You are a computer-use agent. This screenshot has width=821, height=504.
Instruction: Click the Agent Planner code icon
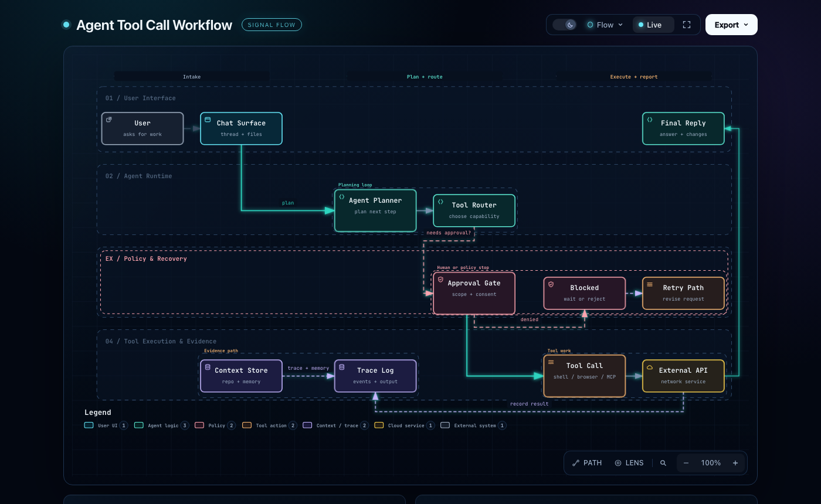coord(342,197)
